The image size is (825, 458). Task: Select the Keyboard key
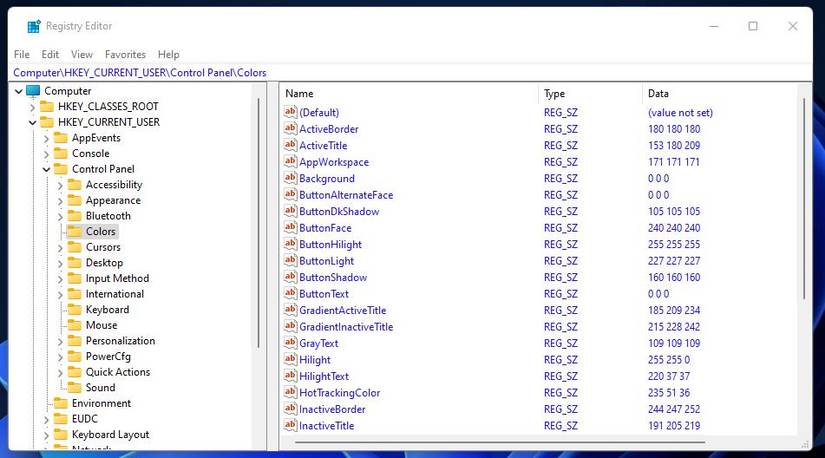[107, 310]
